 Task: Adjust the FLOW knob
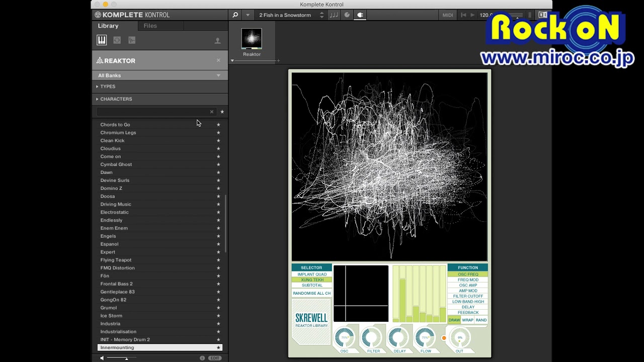[x=425, y=337]
